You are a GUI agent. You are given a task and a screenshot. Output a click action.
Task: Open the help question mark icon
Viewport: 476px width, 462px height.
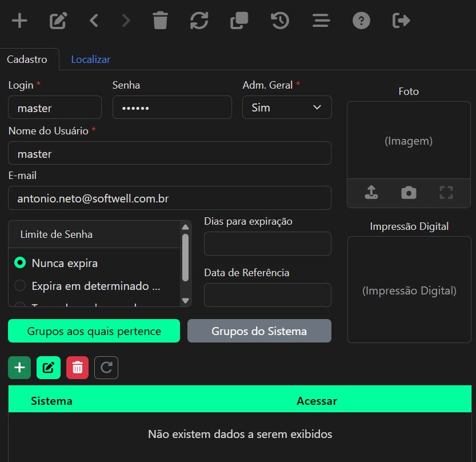coord(361,21)
